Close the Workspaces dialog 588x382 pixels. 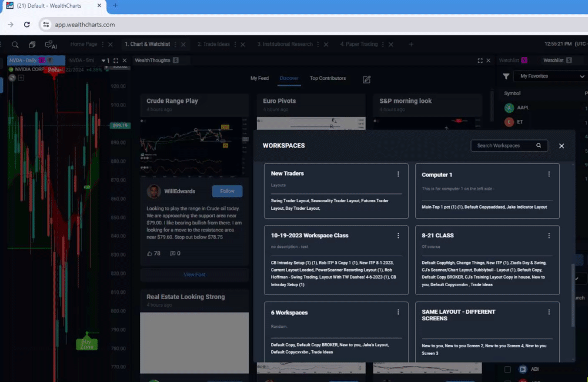click(562, 146)
